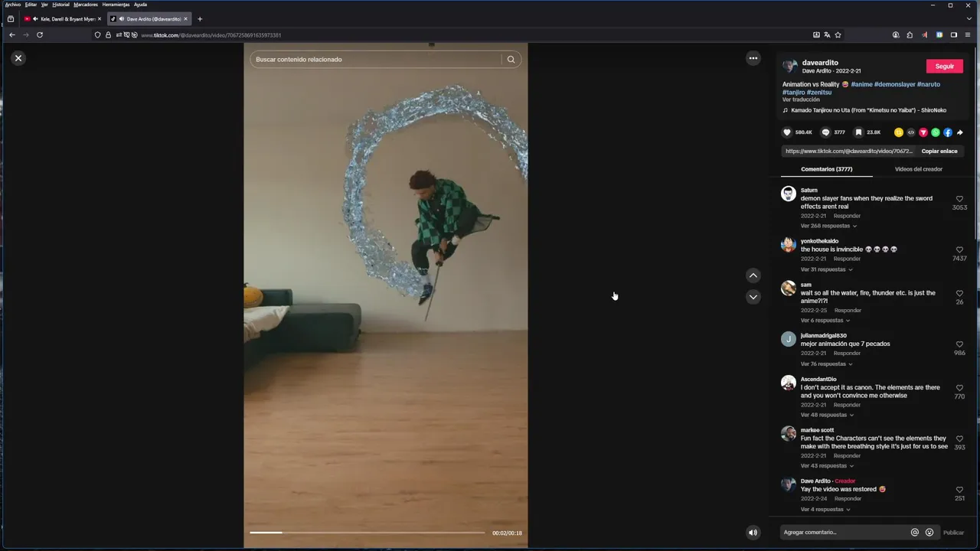The image size is (980, 551).
Task: Open the Archivo menu
Action: pos(13,5)
